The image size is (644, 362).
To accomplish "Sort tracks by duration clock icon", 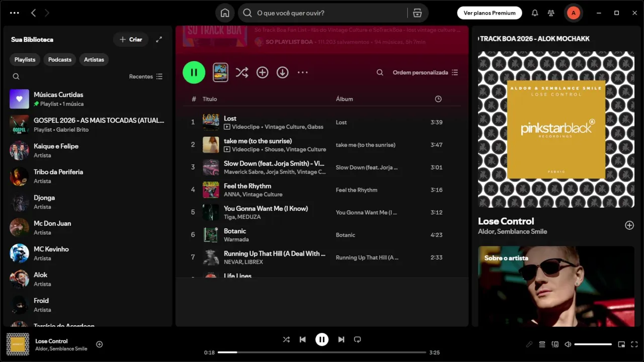I will (x=438, y=99).
